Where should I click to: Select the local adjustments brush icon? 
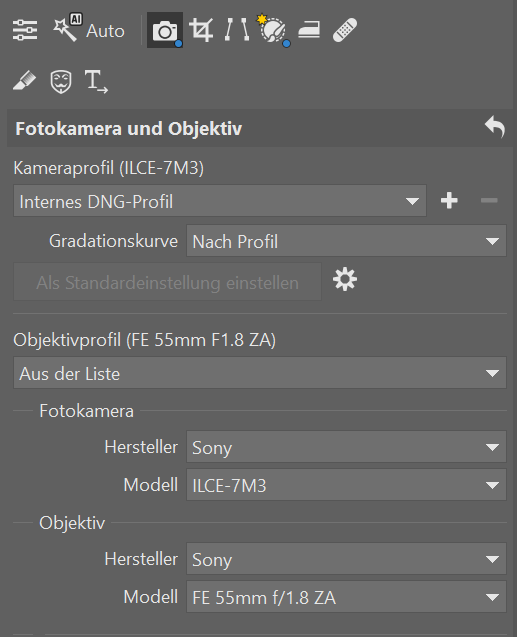pos(273,30)
